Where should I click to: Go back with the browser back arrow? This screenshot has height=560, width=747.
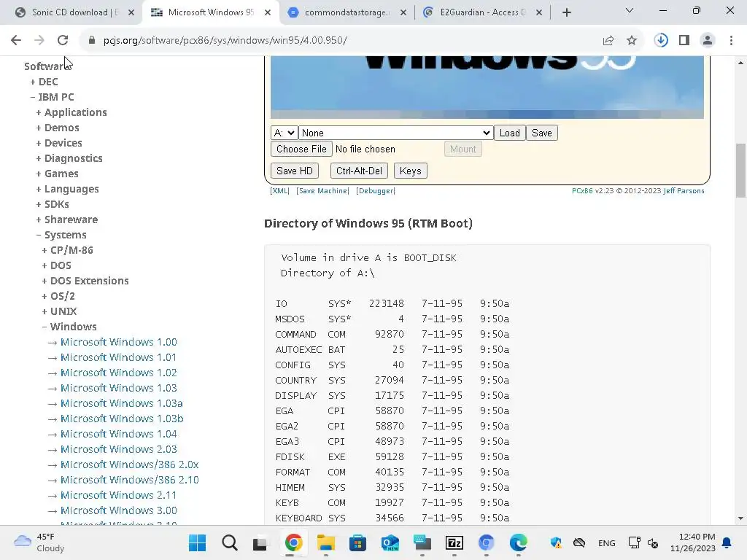pos(16,41)
